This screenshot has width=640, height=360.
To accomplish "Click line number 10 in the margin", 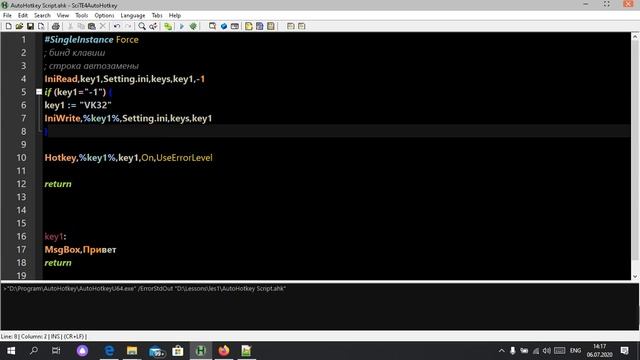I will [21, 158].
